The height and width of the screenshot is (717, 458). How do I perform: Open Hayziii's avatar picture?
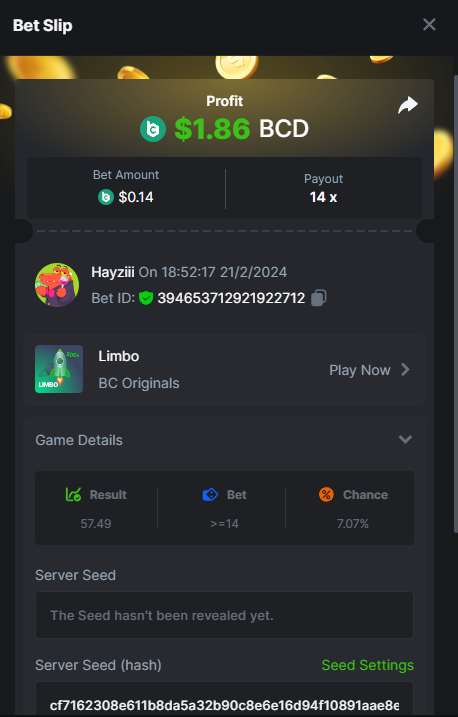[57, 284]
